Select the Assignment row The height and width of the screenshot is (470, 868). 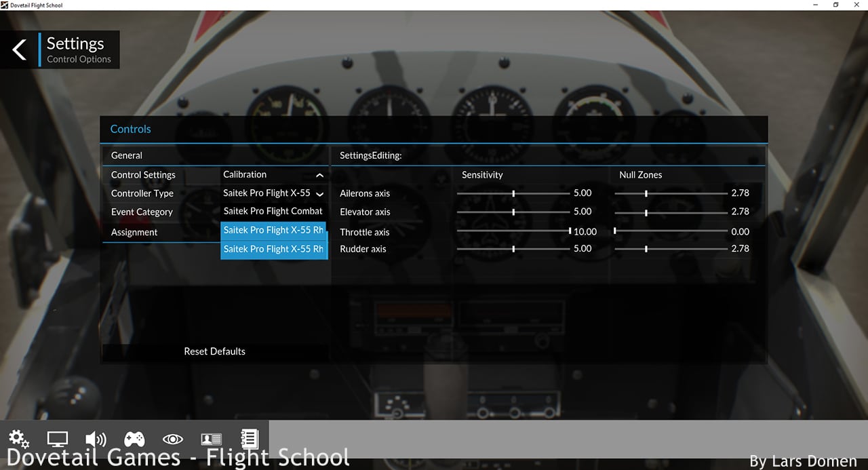[134, 233]
